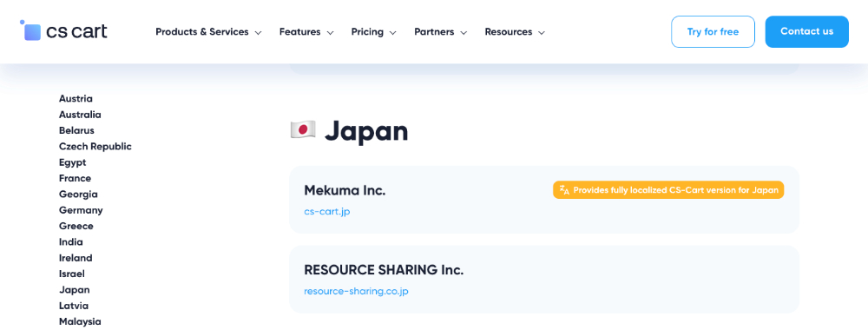Select Germany in country list

click(81, 210)
